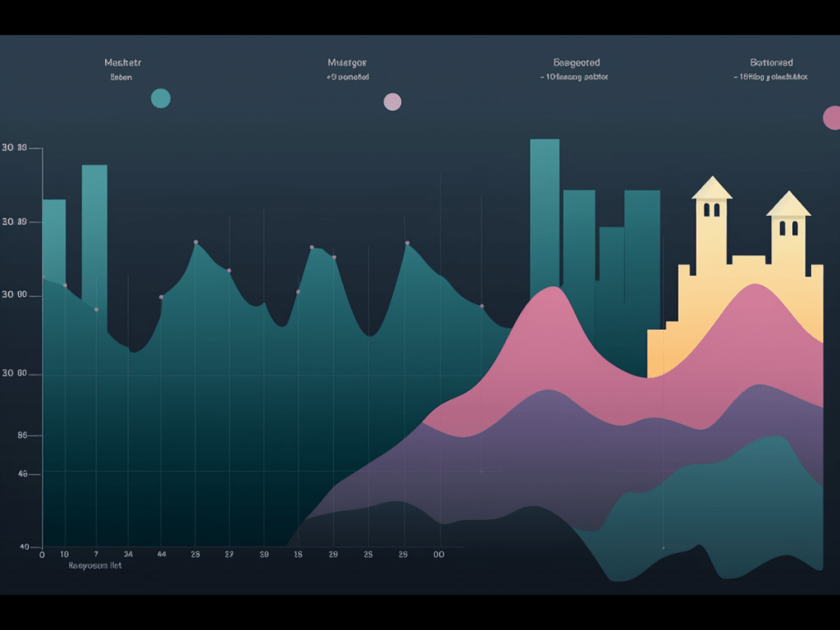Click the left castle tower's peaked roof
The height and width of the screenshot is (630, 840).
pyautogui.click(x=712, y=188)
